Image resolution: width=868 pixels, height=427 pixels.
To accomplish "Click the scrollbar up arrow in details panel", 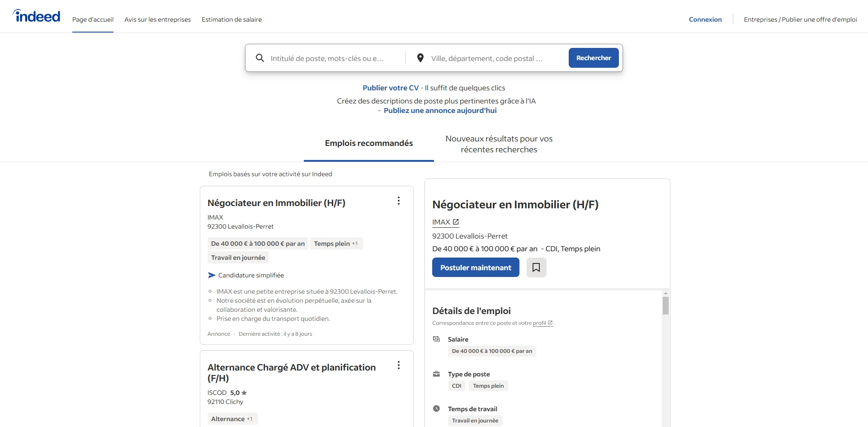I will pyautogui.click(x=665, y=293).
